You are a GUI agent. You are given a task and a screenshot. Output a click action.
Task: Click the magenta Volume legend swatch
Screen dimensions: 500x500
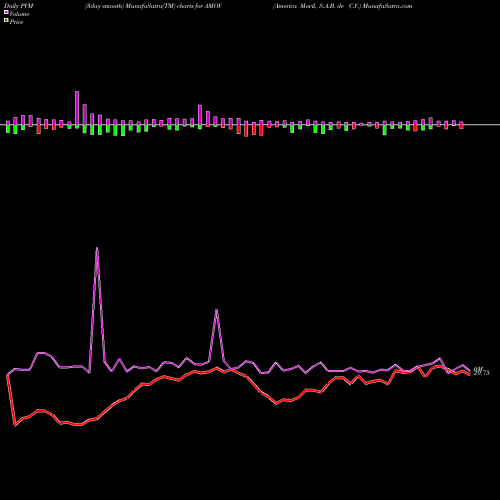6,12
